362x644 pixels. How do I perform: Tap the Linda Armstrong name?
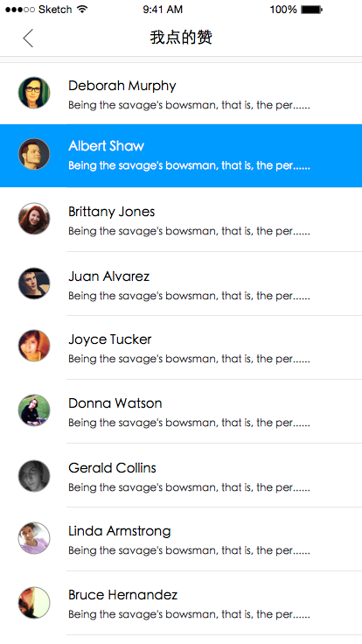tap(120, 531)
